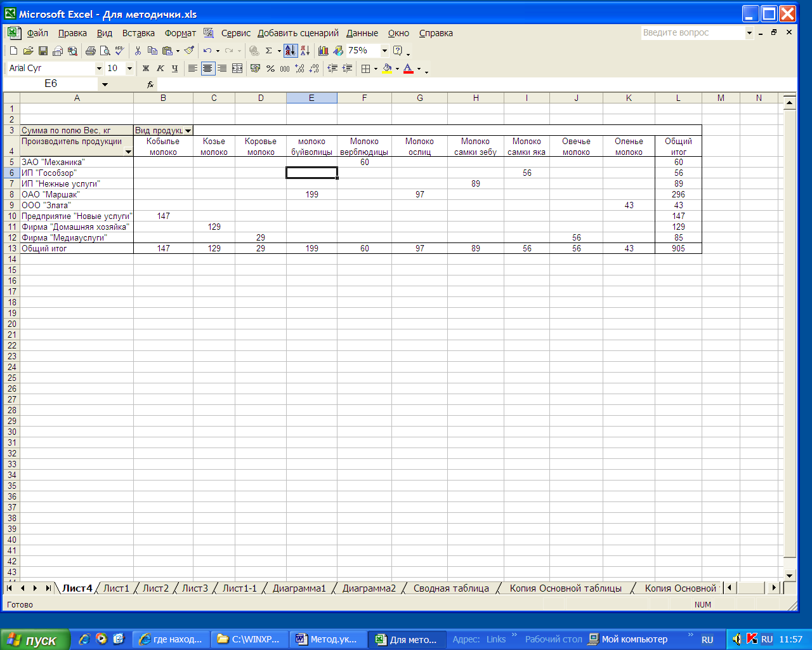The height and width of the screenshot is (650, 812).
Task: Merge and center the selected cells
Action: 237,69
